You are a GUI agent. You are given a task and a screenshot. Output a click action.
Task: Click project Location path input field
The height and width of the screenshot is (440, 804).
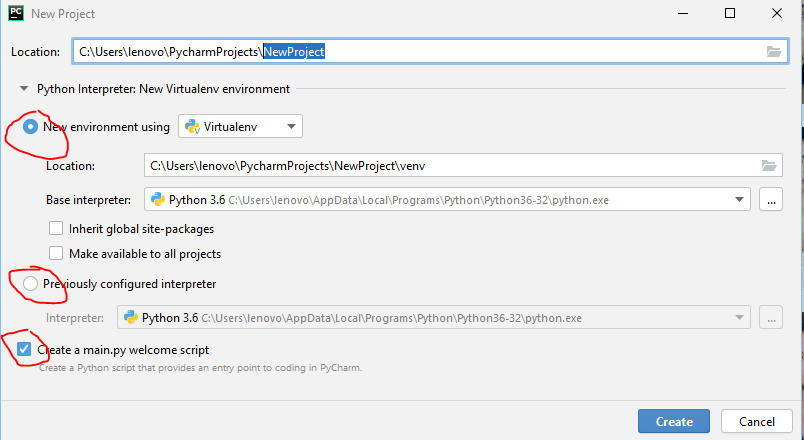tap(430, 52)
